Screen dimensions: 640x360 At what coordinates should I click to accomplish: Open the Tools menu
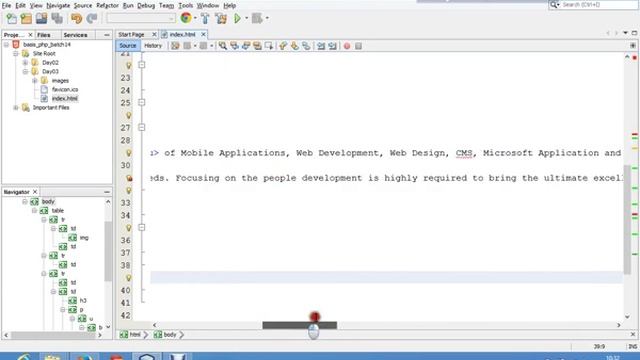click(186, 6)
